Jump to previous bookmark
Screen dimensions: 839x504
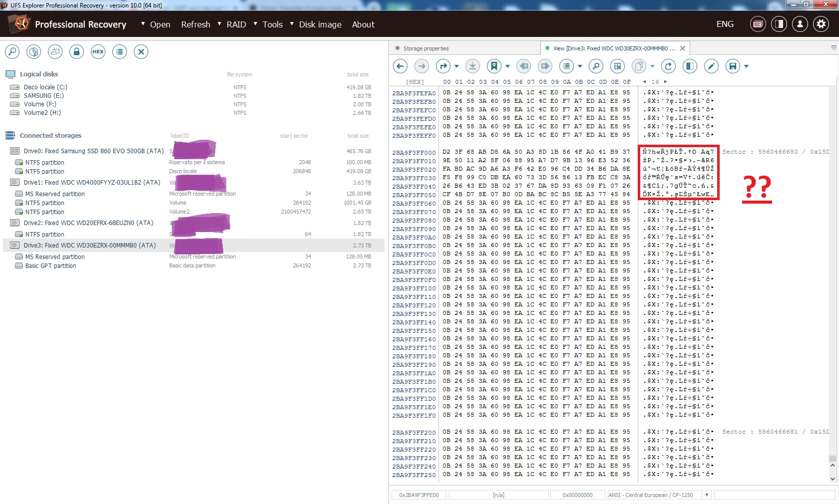click(524, 66)
